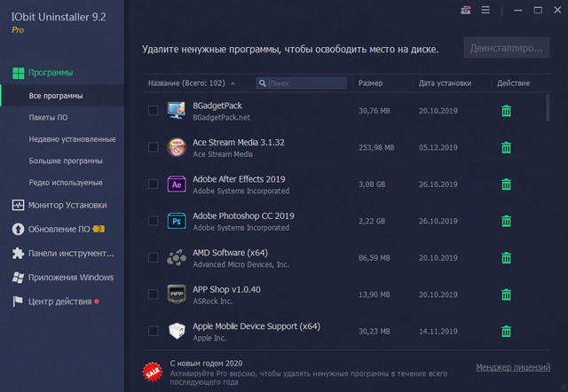Click the Панели инструментов puzzle icon

tap(18, 254)
